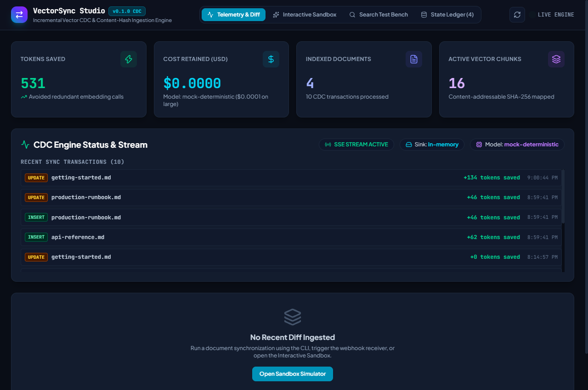Click the +134 tokens saved value
This screenshot has height=390, width=588.
(492, 178)
